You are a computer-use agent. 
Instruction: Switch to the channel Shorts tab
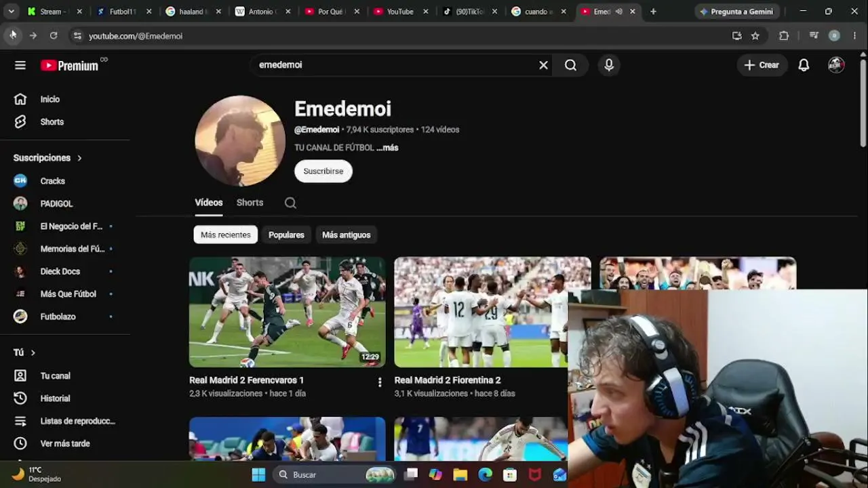click(250, 203)
